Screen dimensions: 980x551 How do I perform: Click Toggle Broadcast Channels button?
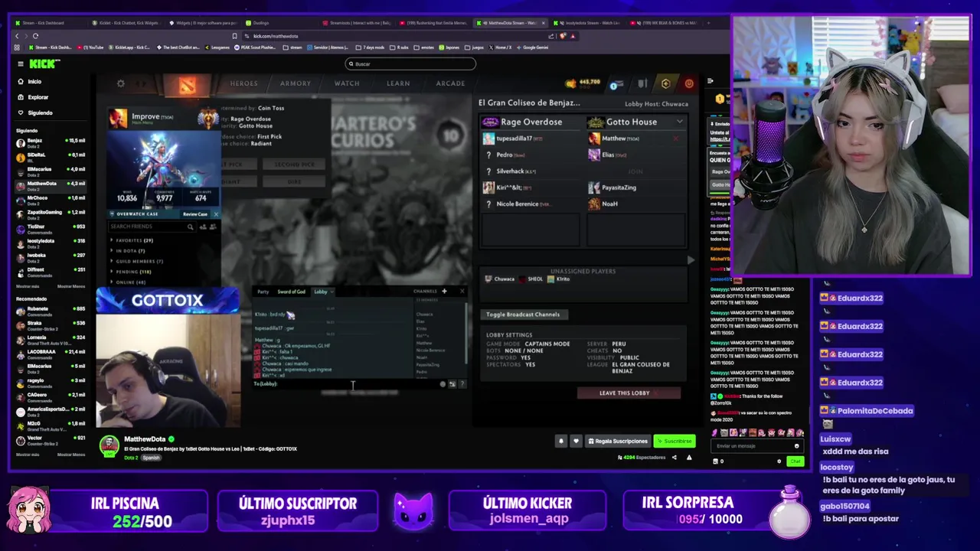pyautogui.click(x=523, y=315)
